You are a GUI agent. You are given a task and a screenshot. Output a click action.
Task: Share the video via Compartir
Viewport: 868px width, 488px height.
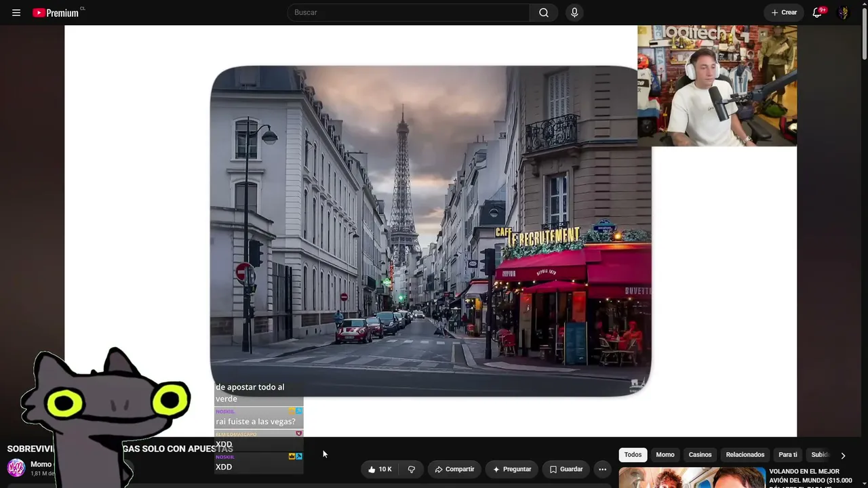pos(454,469)
